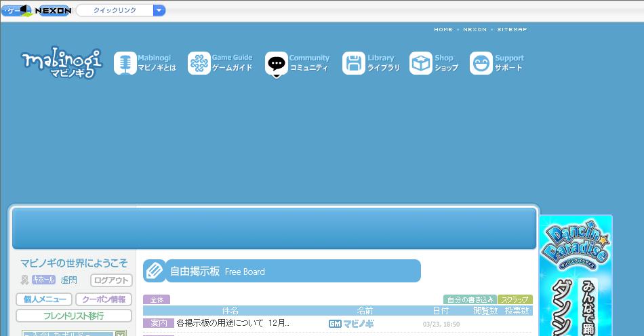Click the mabinogi マビノギ logo

coord(61,63)
